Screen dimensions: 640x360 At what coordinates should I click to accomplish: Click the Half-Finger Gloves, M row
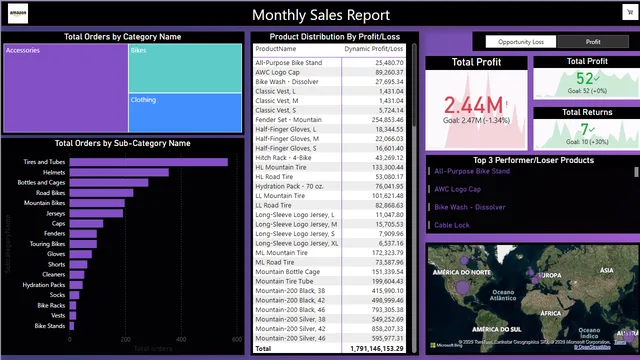tap(329, 139)
